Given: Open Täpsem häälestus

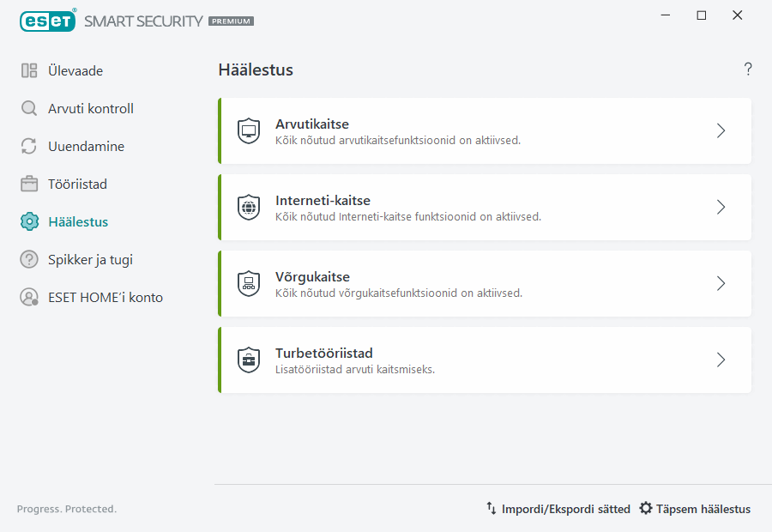Looking at the screenshot, I should [695, 508].
